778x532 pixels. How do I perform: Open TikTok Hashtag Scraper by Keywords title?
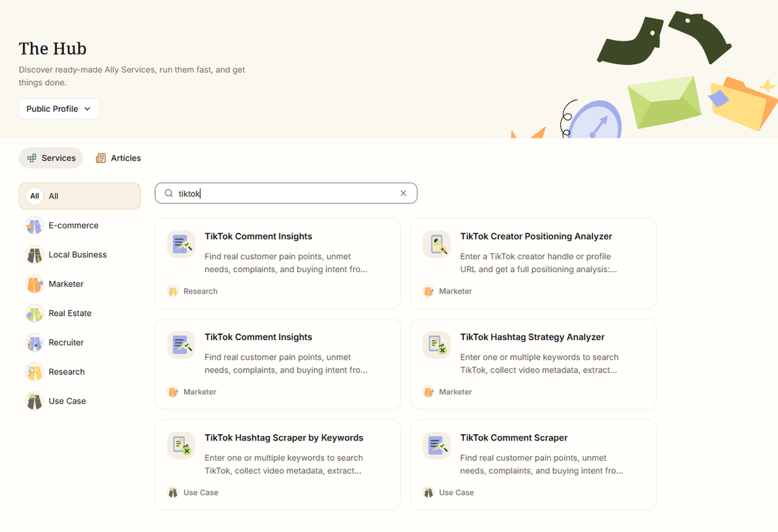point(284,437)
